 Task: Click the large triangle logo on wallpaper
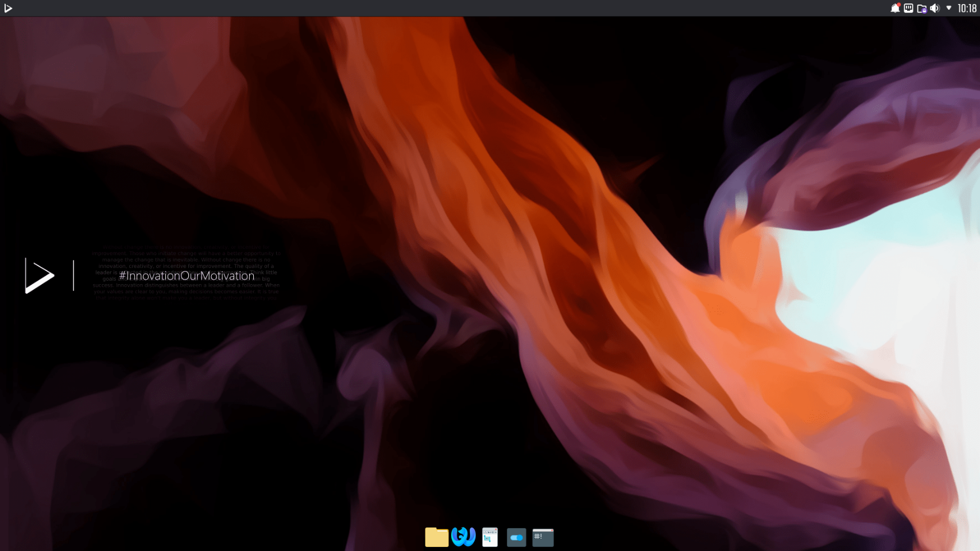(39, 276)
